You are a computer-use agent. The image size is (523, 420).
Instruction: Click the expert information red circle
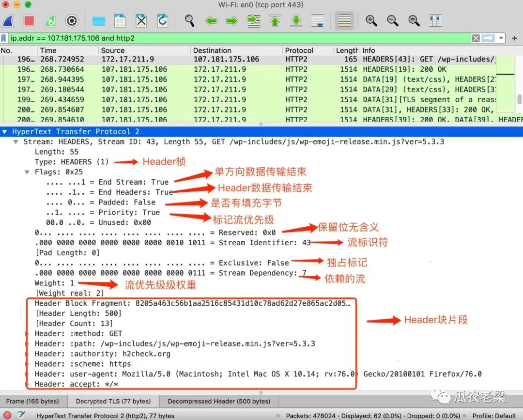click(x=7, y=415)
